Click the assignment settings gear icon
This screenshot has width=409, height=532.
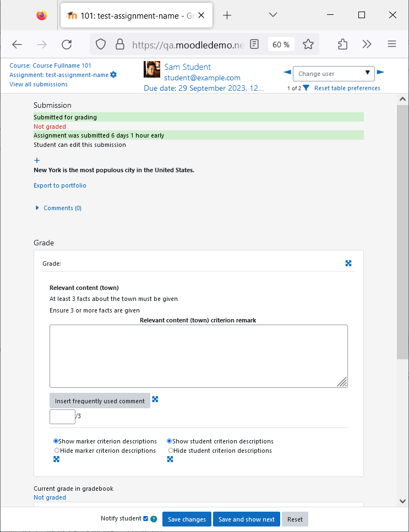[x=113, y=75]
